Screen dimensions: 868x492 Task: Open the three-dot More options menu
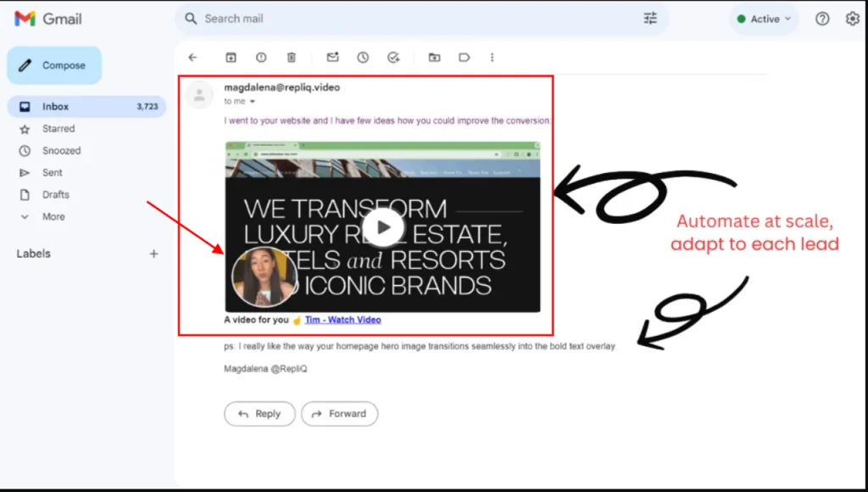tap(492, 58)
